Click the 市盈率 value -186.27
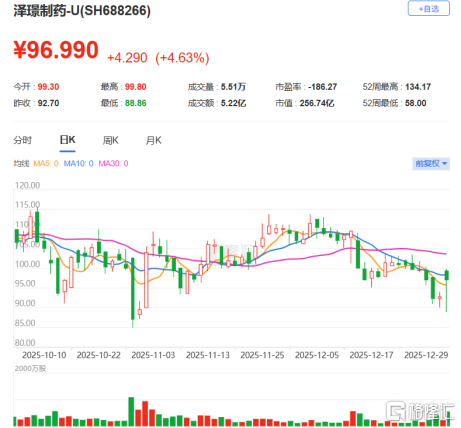This screenshot has width=461, height=428. click(323, 87)
